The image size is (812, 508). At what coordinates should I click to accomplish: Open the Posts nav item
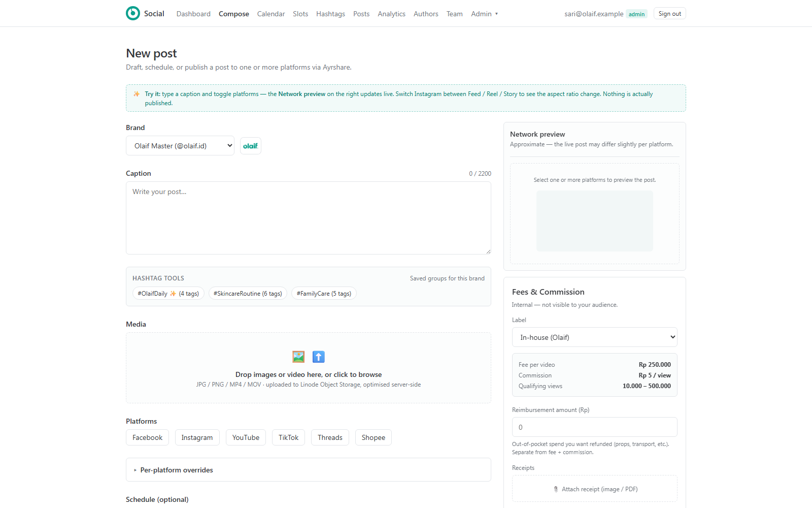tap(361, 14)
